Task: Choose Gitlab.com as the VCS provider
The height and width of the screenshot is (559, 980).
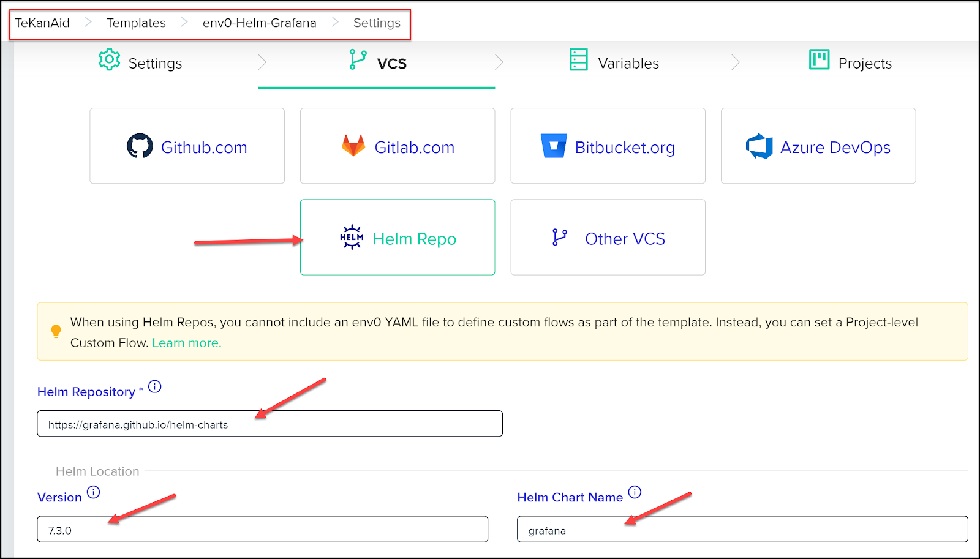Action: pyautogui.click(x=398, y=146)
